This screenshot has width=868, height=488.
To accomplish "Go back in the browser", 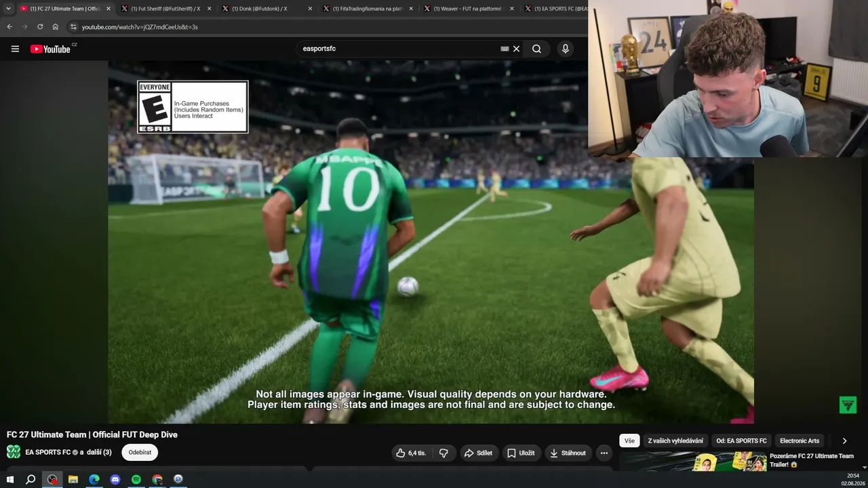I will (x=9, y=27).
